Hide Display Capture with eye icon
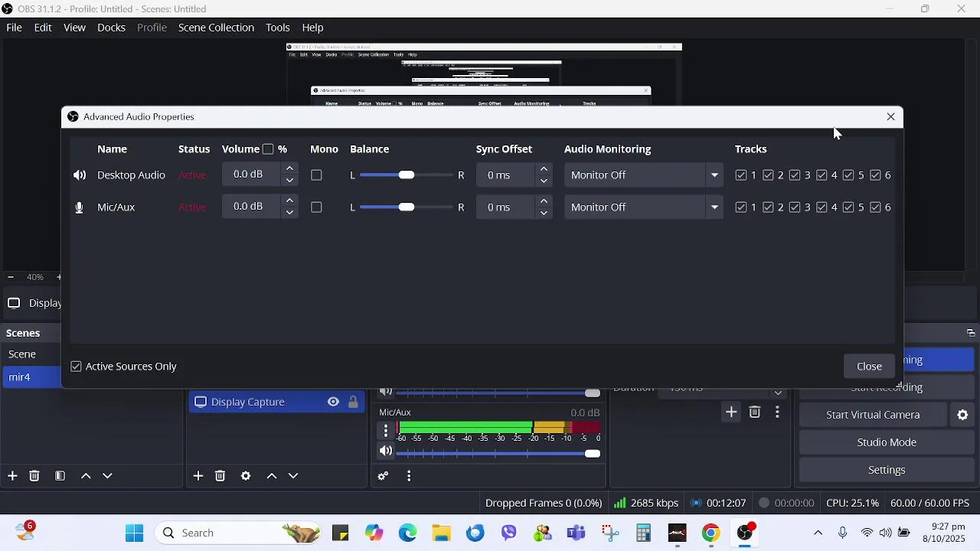The image size is (980, 551). pos(333,402)
